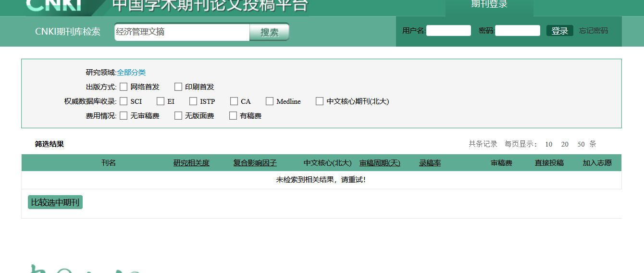
Task: Check 中文核心期刊(北大) checkbox
Action: point(320,101)
